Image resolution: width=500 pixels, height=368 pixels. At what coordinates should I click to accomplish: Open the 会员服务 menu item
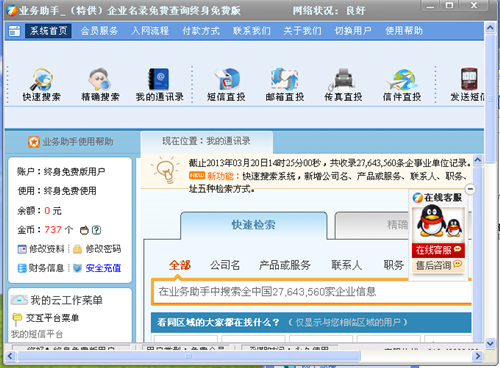99,31
